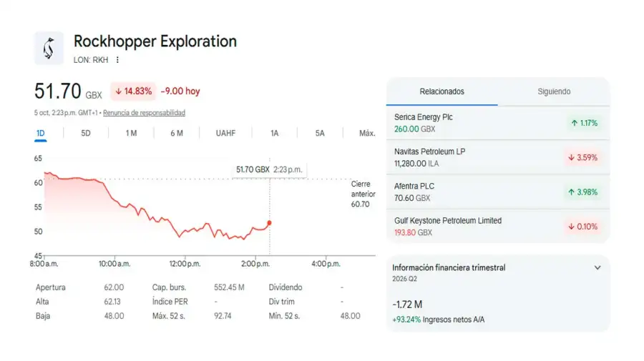Click the red down-arrow 14.83% badge

coord(134,91)
